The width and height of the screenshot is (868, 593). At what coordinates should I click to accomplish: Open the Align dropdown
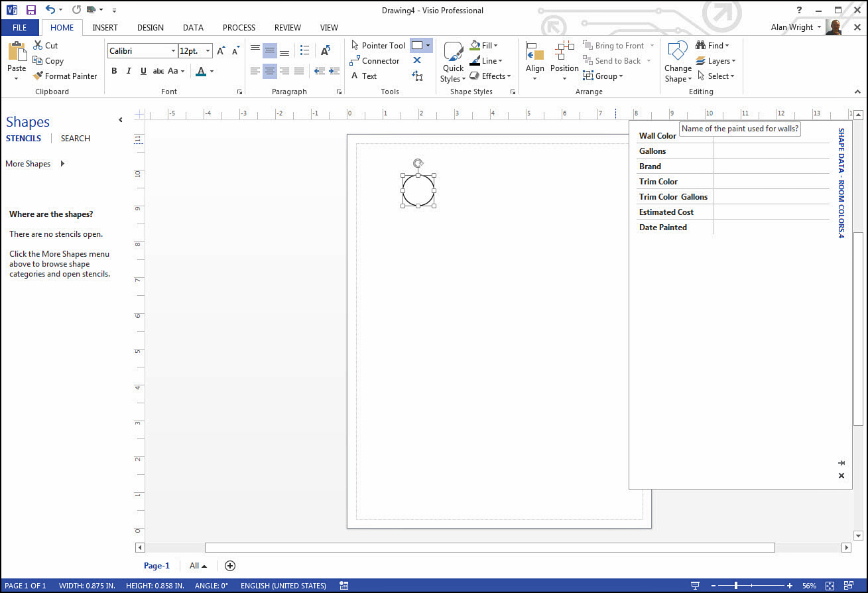click(x=535, y=62)
